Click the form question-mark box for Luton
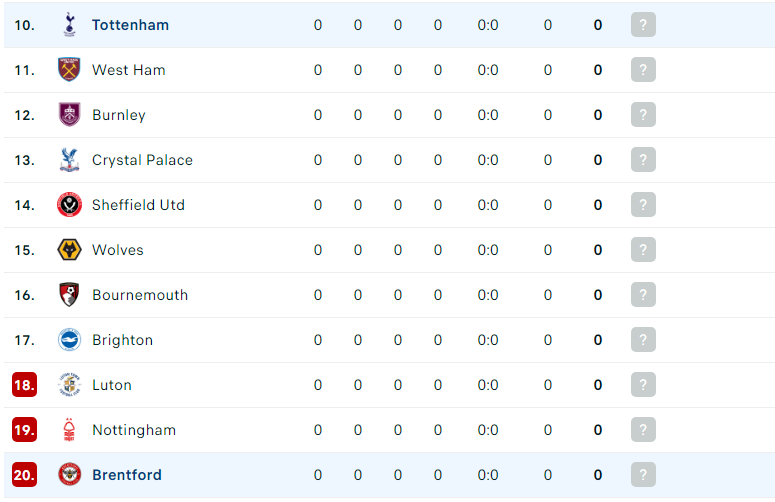The height and width of the screenshot is (502, 775). [643, 384]
